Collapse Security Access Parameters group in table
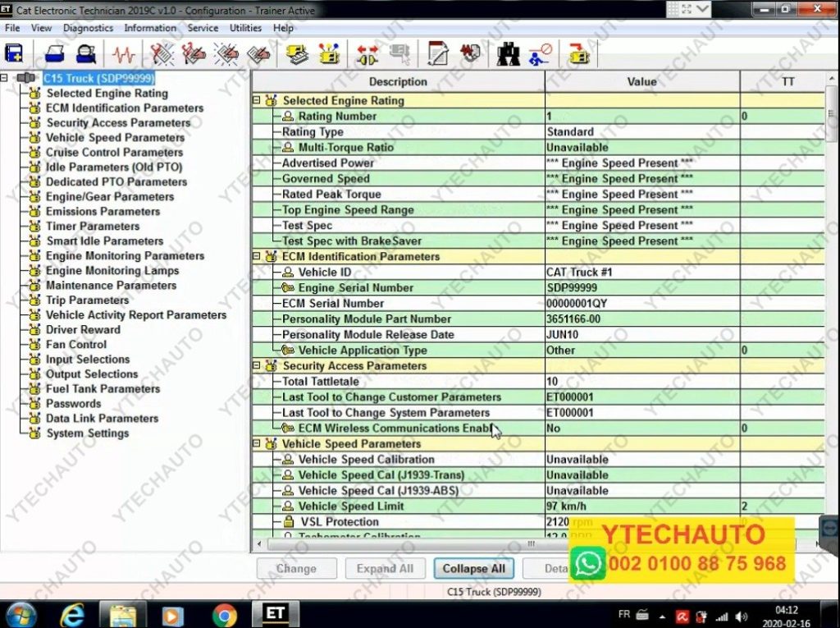The height and width of the screenshot is (628, 840). click(x=256, y=366)
